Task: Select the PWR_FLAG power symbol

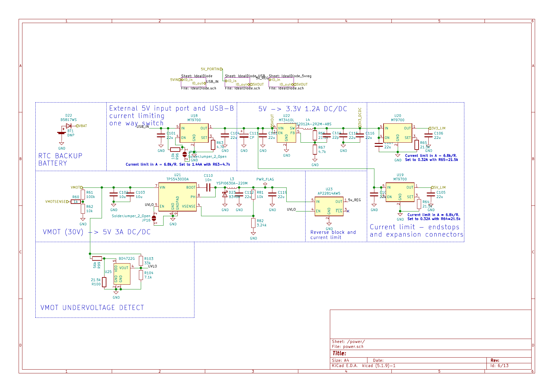Action: [265, 184]
